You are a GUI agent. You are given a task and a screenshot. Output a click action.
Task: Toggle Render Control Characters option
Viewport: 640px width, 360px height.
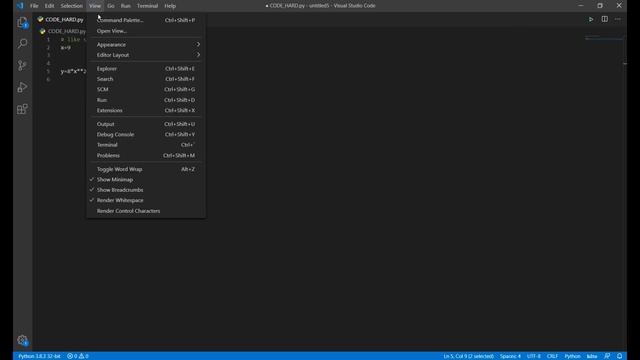(x=146, y=211)
